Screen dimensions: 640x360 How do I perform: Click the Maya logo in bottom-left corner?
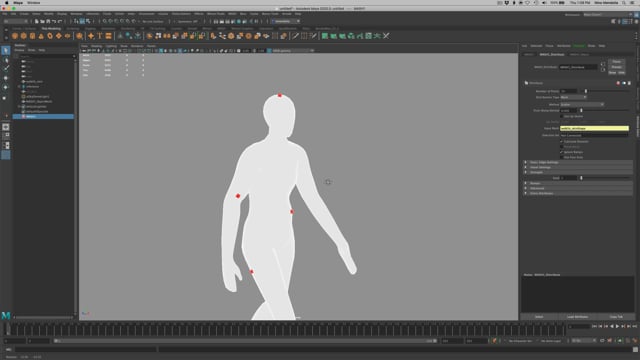point(6,315)
